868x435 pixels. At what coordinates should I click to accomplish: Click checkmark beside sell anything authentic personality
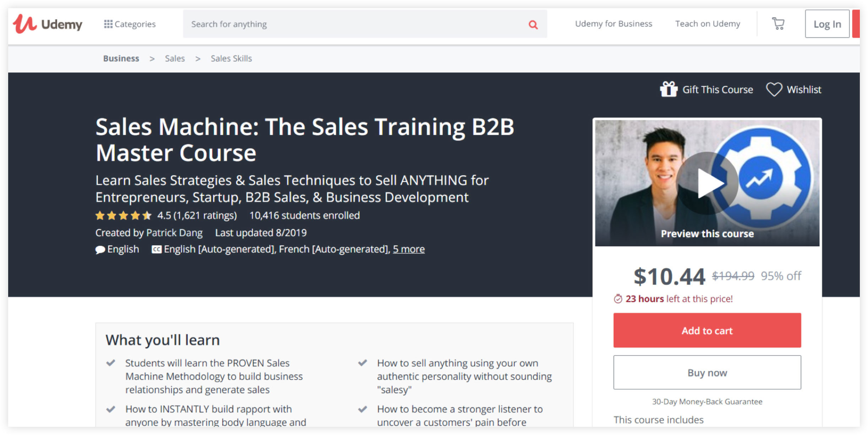coord(363,363)
